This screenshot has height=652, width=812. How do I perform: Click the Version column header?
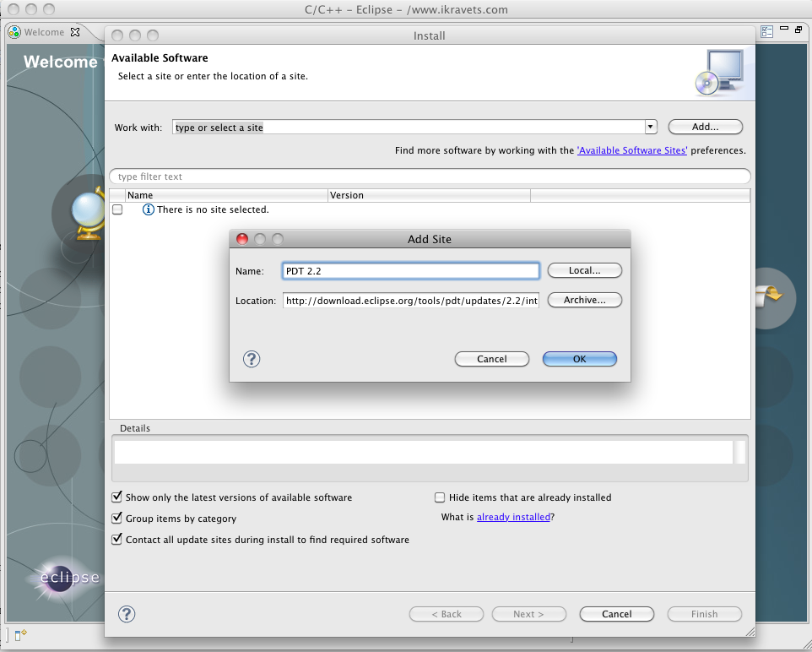point(430,195)
